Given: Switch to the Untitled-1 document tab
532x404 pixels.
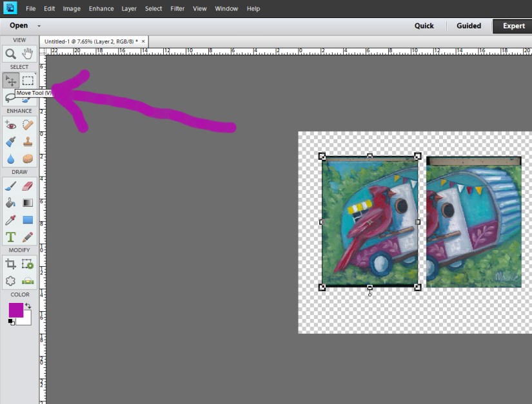Looking at the screenshot, I should pyautogui.click(x=90, y=41).
